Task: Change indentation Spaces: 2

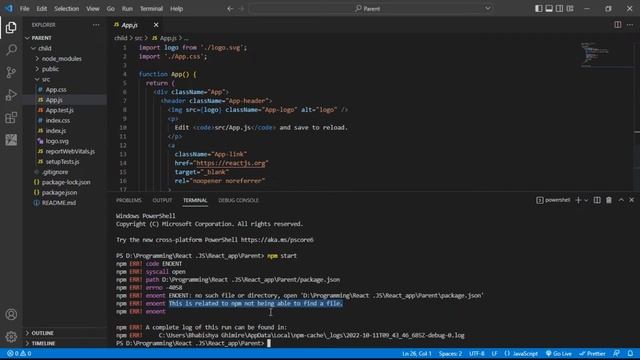Action: click(450, 353)
